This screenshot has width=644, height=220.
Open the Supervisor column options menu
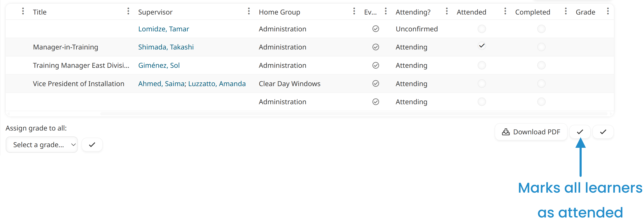point(249,11)
